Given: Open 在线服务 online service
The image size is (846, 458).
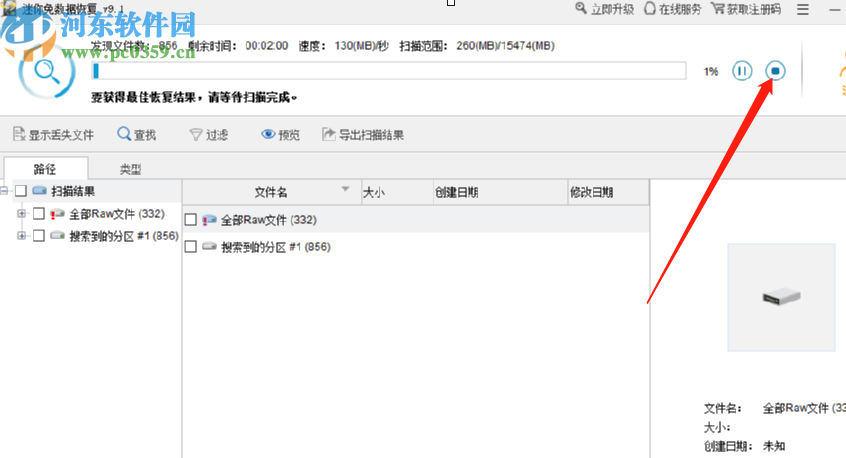Looking at the screenshot, I should pos(673,9).
